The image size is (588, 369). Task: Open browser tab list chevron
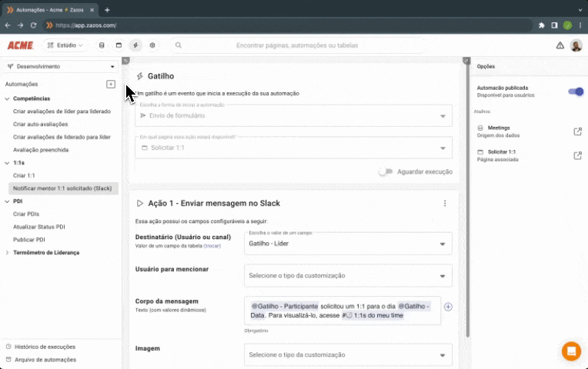coord(580,10)
